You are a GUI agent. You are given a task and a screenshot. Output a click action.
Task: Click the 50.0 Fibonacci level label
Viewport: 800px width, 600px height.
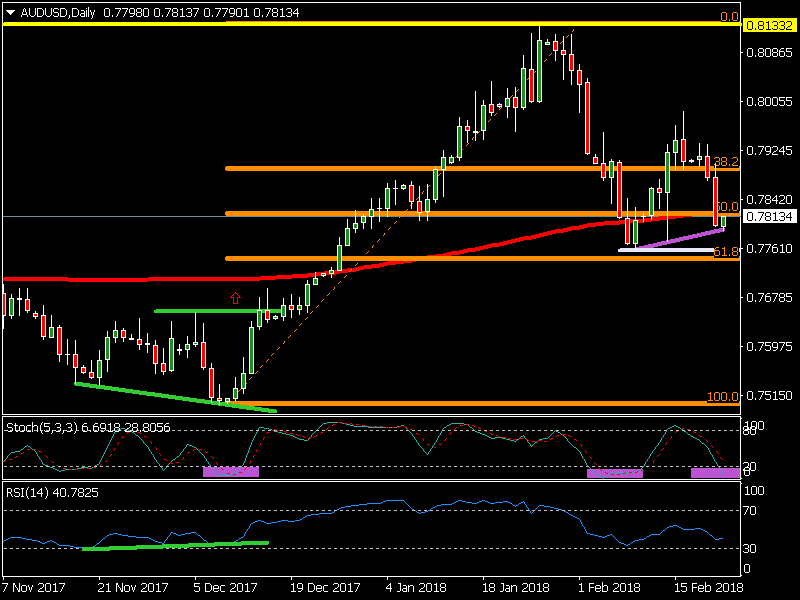(727, 206)
